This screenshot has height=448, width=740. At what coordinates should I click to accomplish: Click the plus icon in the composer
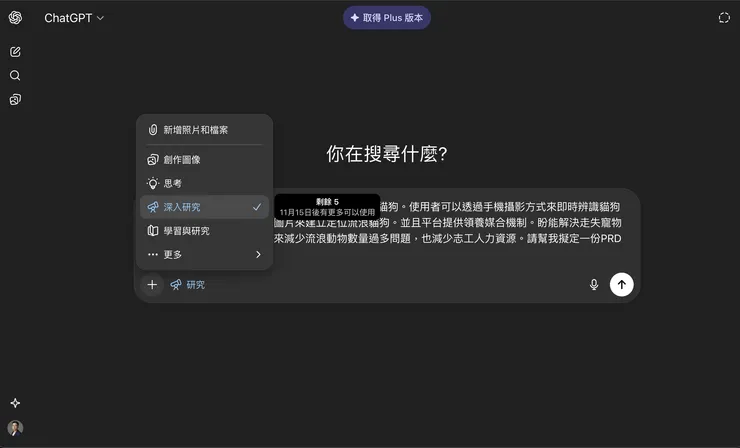pos(152,285)
